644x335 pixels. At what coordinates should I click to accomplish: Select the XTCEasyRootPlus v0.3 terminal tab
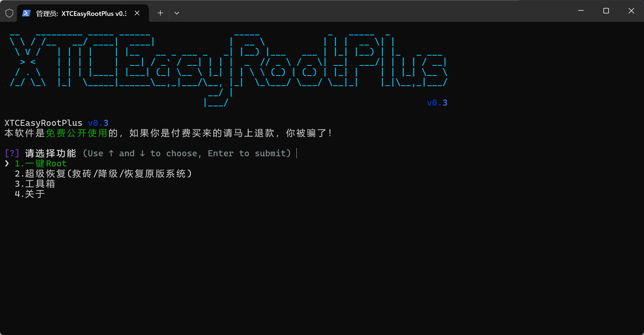(83, 13)
